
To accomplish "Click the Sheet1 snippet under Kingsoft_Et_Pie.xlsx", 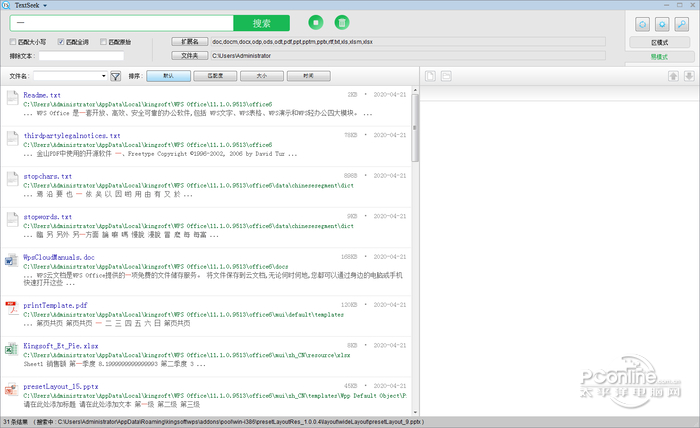I will (114, 364).
